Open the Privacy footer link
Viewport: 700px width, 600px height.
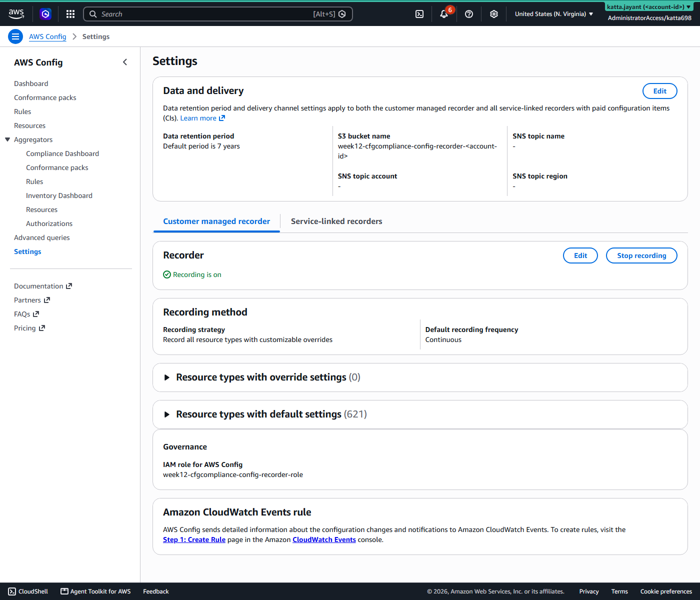(589, 591)
